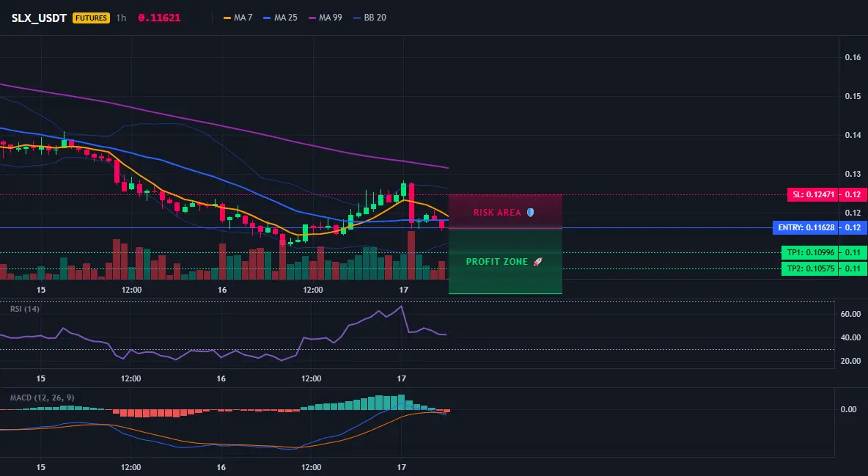Select the TP1: 0.10996 label
Image resolution: width=868 pixels, height=476 pixels.
[809, 253]
